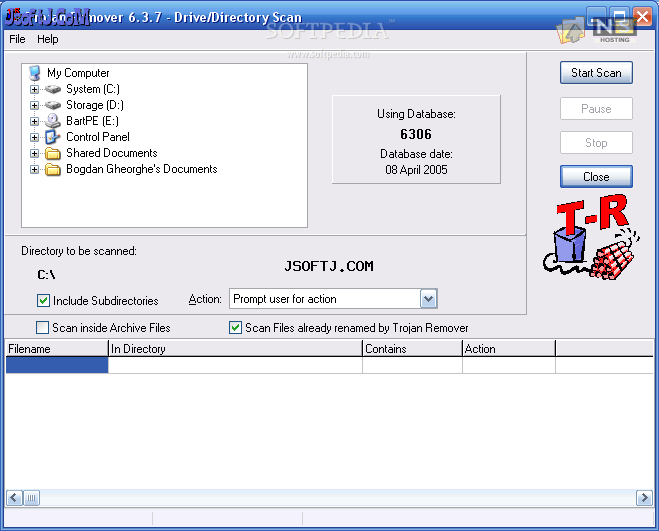Click the Stop button

596,143
